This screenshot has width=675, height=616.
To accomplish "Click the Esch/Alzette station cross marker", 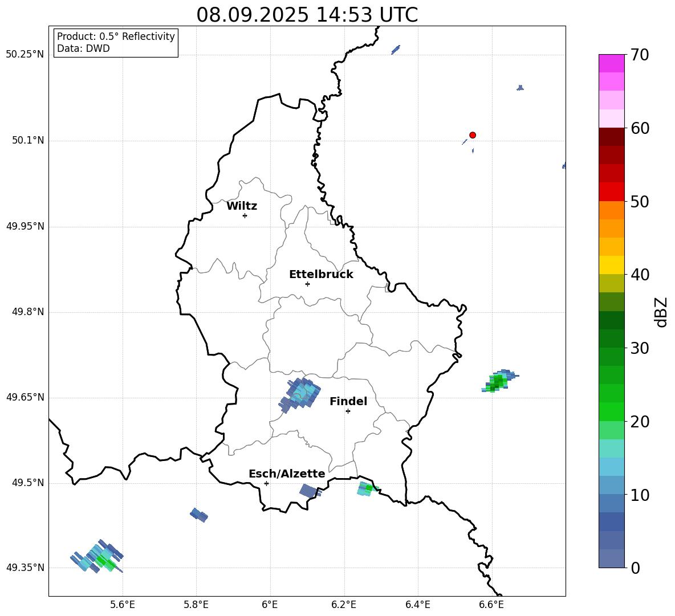I will point(266,483).
